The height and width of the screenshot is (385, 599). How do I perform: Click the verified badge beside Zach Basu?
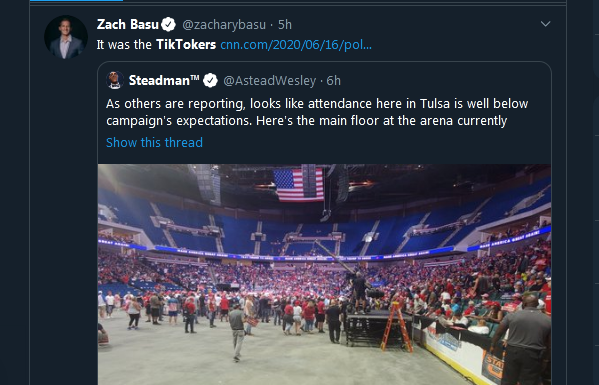click(168, 25)
